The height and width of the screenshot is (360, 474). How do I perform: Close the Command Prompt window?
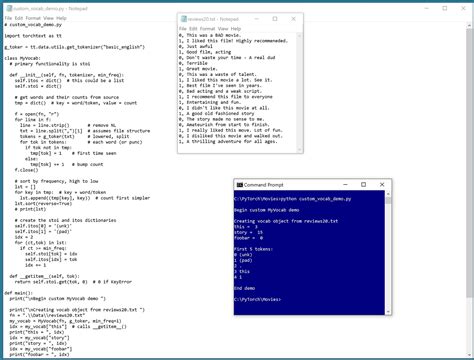point(382,185)
